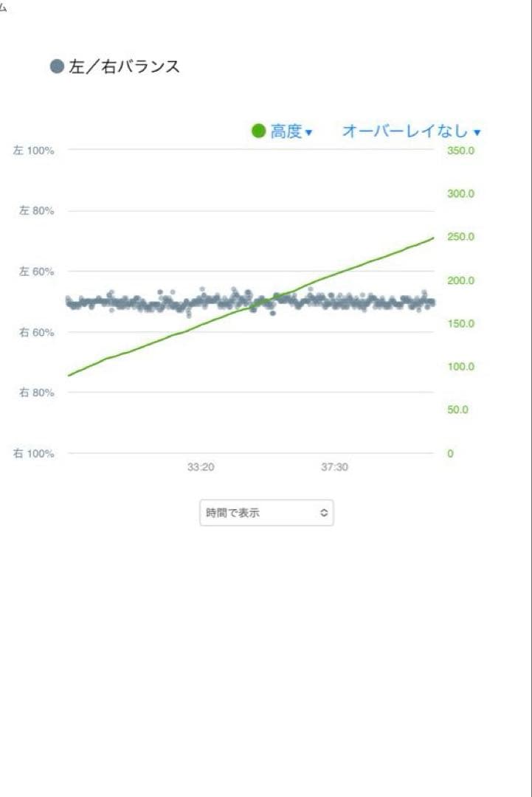Click the オーバーレイなし text link
This screenshot has width=532, height=797.
(405, 131)
